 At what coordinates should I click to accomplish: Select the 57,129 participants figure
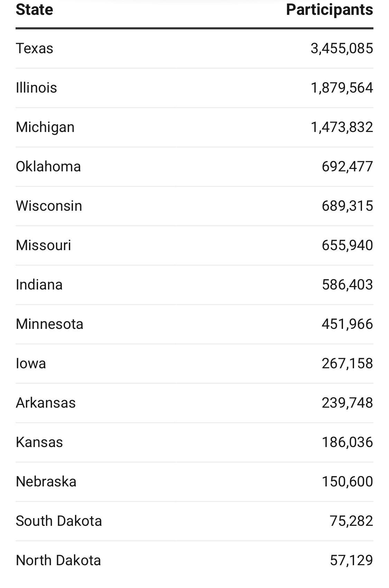click(x=351, y=560)
